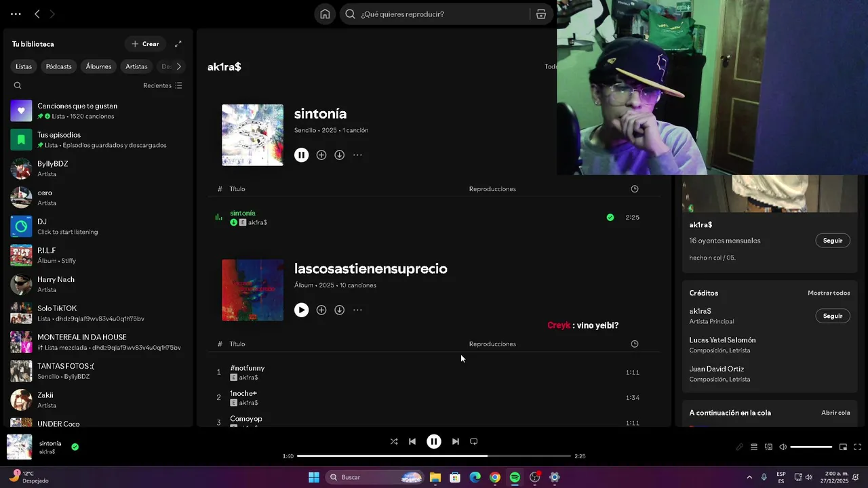
Task: Open the Recientes sort dropdown
Action: tap(163, 85)
